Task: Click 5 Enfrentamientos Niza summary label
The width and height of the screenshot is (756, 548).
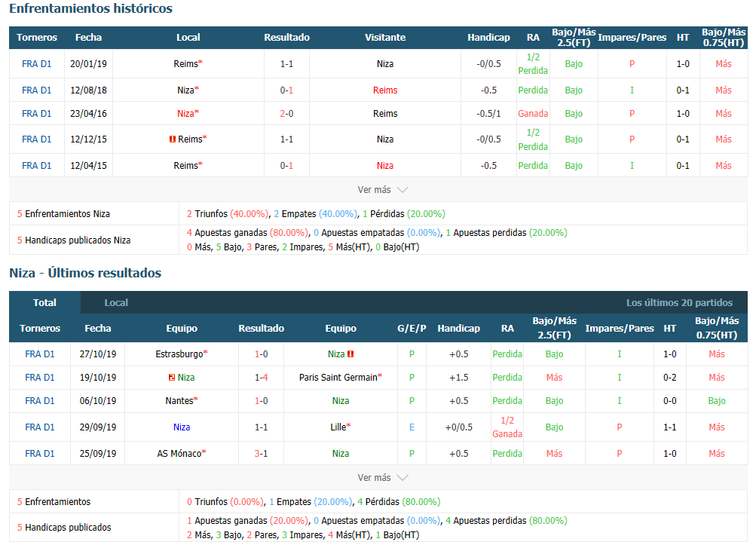Action: [x=63, y=214]
